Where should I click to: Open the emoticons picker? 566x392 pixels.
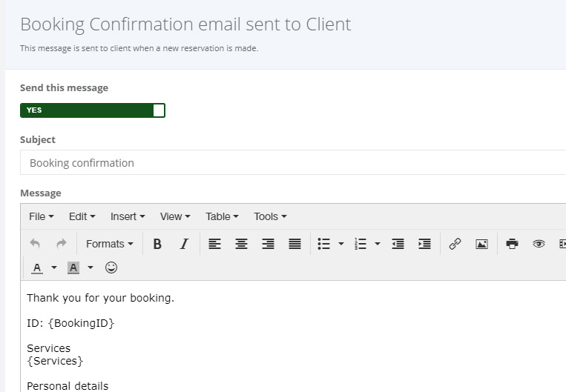[x=111, y=268]
